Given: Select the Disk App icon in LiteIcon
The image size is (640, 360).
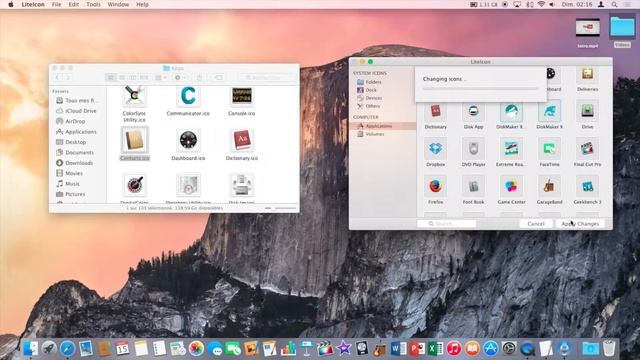Looking at the screenshot, I should tap(473, 111).
